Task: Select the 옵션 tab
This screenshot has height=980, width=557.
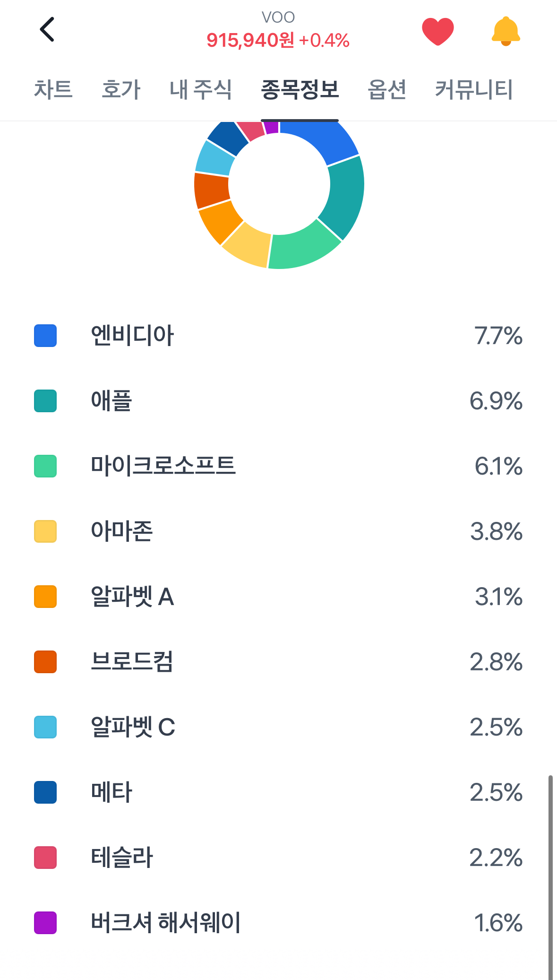Action: (x=387, y=89)
